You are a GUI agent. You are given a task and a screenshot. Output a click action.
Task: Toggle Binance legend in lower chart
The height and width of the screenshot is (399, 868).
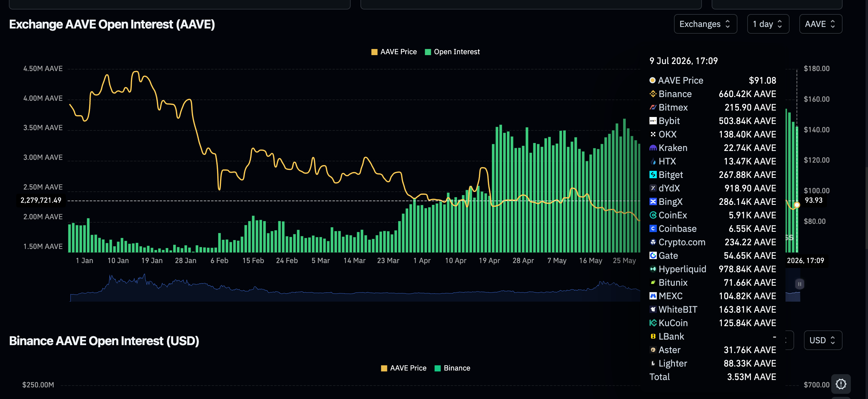452,368
